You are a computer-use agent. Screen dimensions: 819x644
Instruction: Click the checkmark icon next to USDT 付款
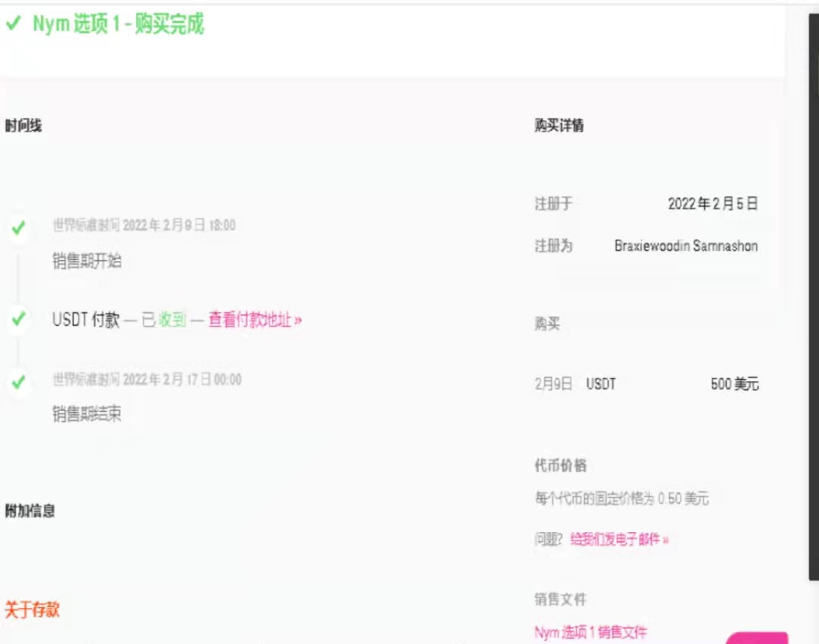coord(18,318)
